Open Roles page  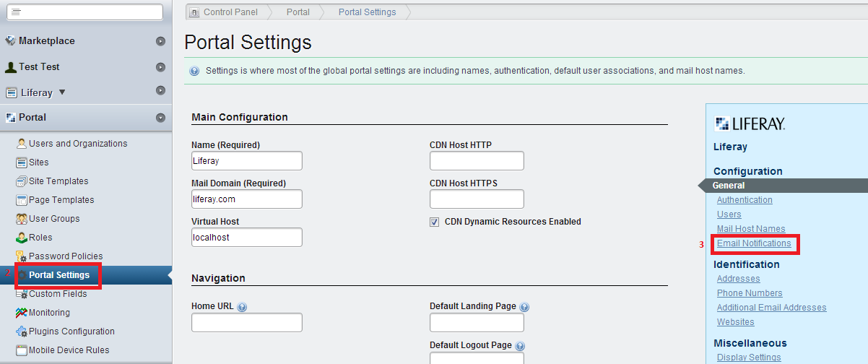tap(40, 238)
